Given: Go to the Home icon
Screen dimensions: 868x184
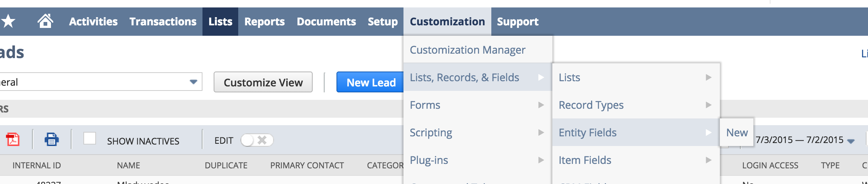Looking at the screenshot, I should (x=45, y=21).
